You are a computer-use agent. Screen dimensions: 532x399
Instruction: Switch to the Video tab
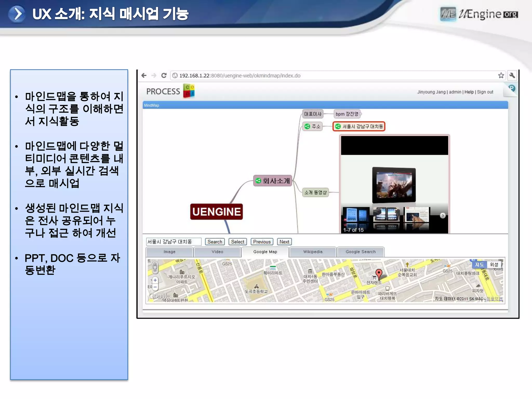click(217, 252)
